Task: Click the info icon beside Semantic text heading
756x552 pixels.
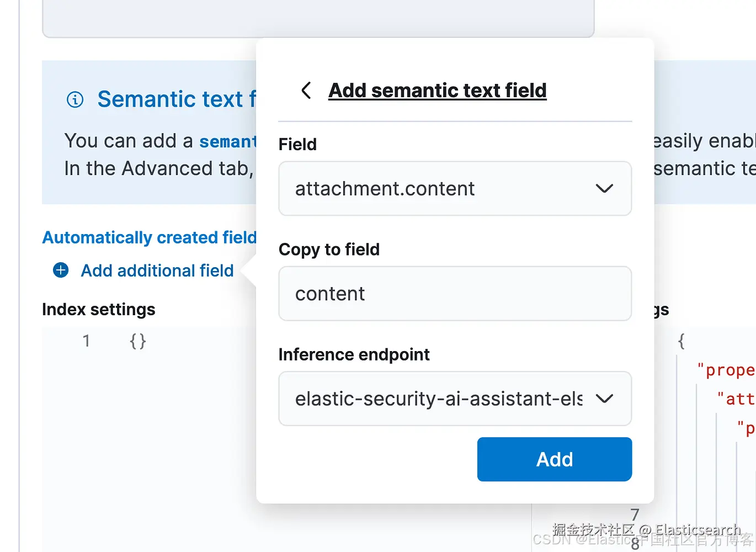Action: (75, 99)
